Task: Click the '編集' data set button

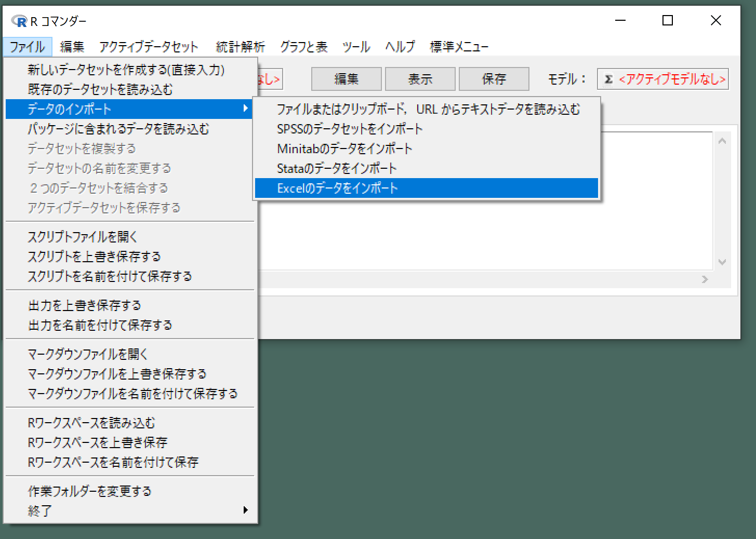Action: [x=346, y=79]
